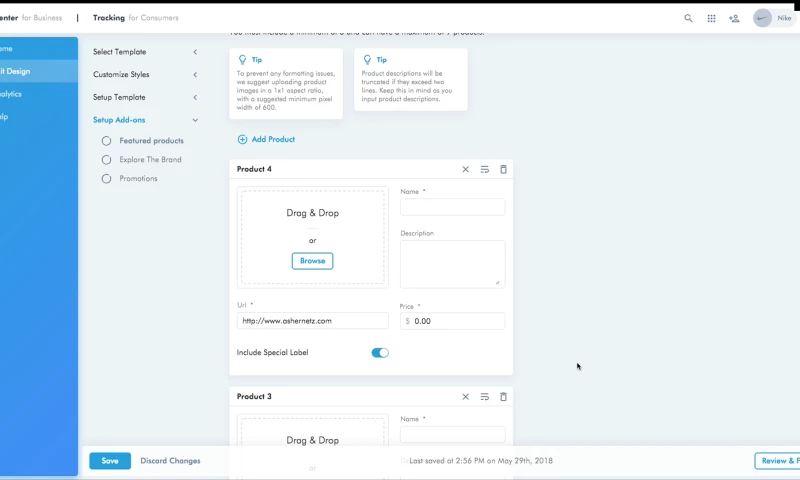Viewport: 800px width, 480px height.
Task: Select the Featured products radio button
Action: [x=106, y=141]
